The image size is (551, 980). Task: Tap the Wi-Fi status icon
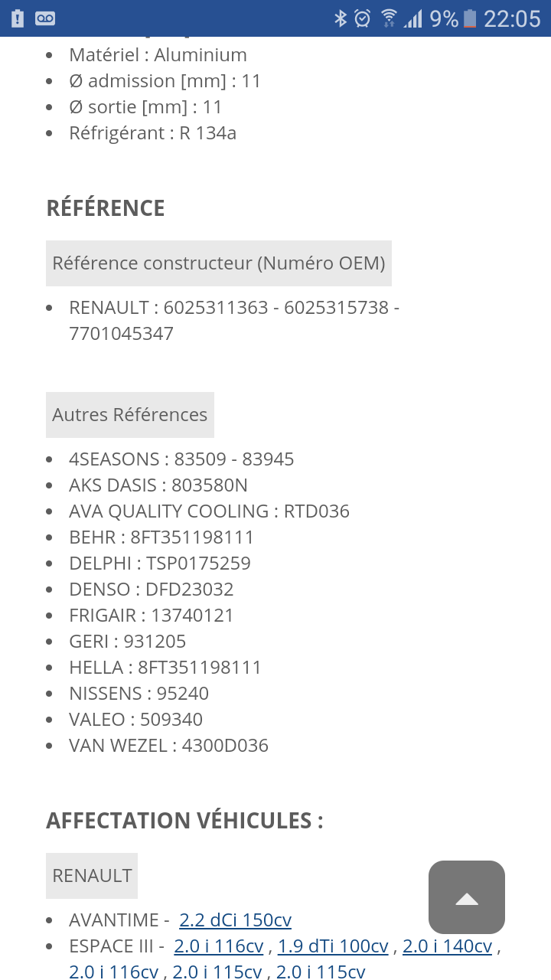389,18
